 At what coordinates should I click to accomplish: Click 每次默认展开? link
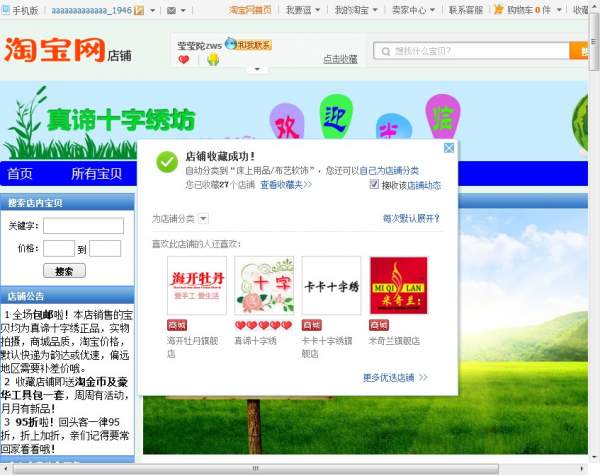[411, 219]
